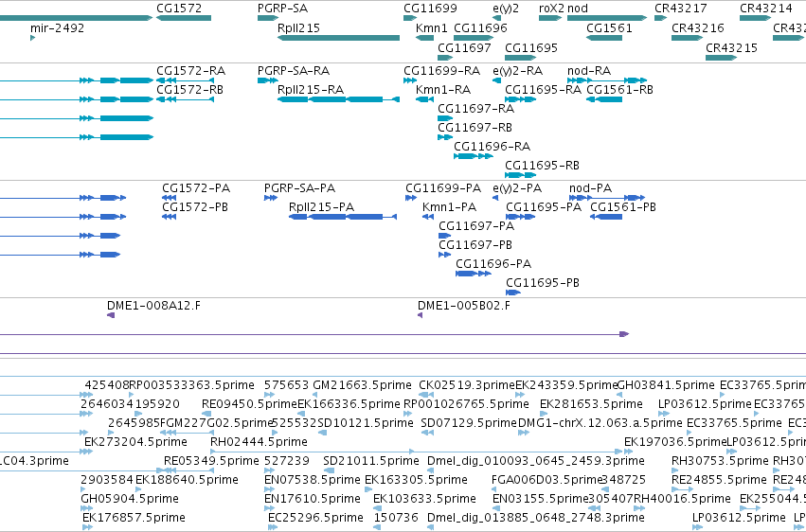Viewport: 806px width, 532px height.
Task: Select the SD10121.5prime EST label
Action: tap(366, 424)
